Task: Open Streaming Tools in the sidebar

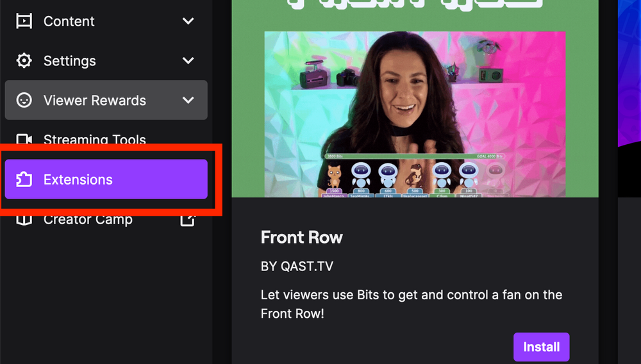Action: click(106, 138)
